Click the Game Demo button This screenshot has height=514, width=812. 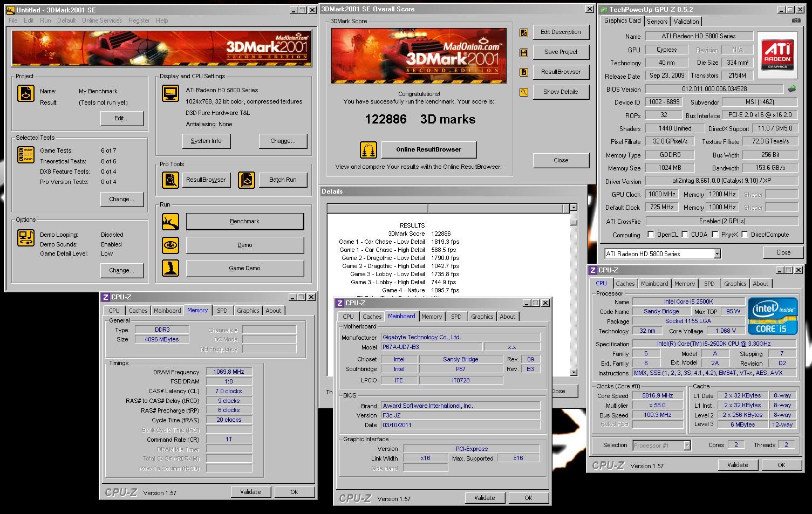(x=245, y=268)
